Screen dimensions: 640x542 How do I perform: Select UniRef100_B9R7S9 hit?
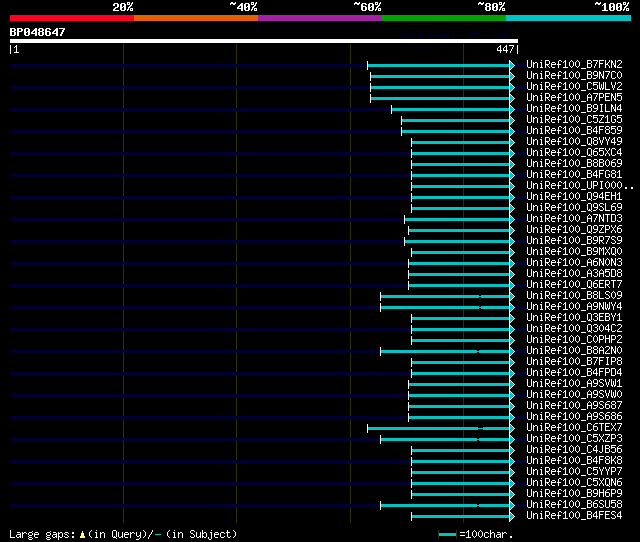[574, 241]
